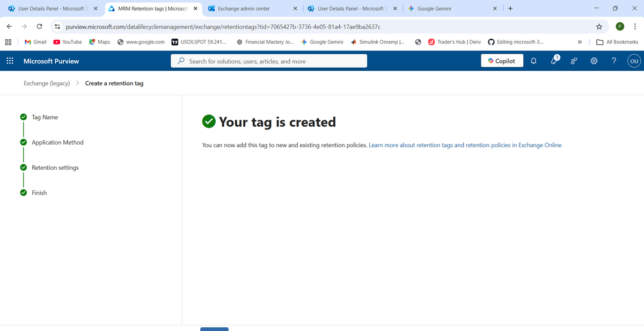Open the Simulink Onramp bookmark

[x=378, y=42]
